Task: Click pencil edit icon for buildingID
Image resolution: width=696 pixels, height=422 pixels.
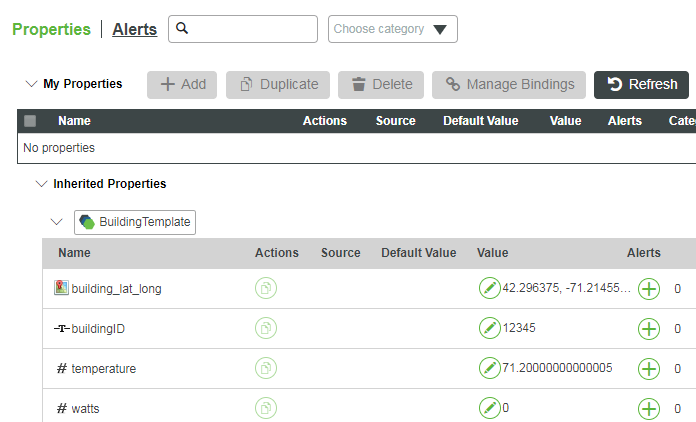Action: (x=489, y=328)
